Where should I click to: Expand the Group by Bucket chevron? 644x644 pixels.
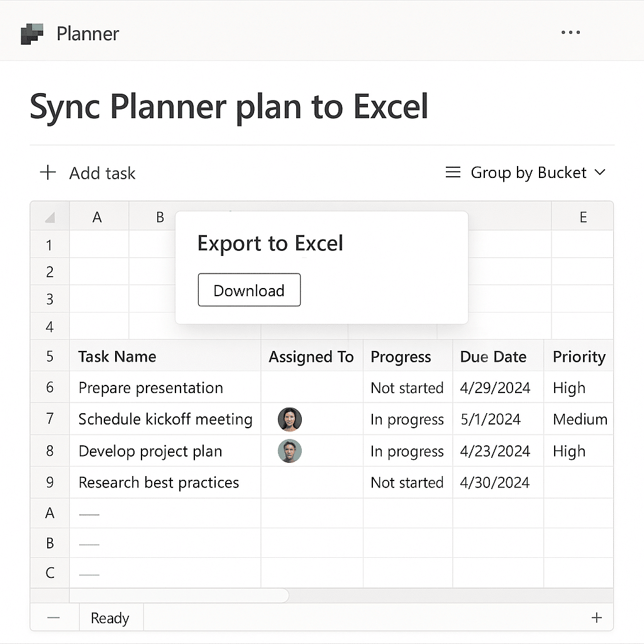tap(599, 172)
